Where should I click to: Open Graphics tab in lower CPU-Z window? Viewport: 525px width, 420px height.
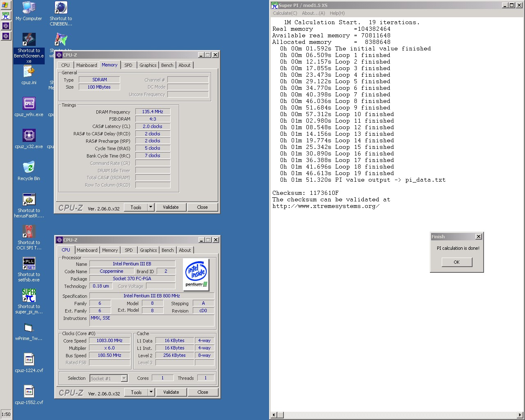click(148, 250)
